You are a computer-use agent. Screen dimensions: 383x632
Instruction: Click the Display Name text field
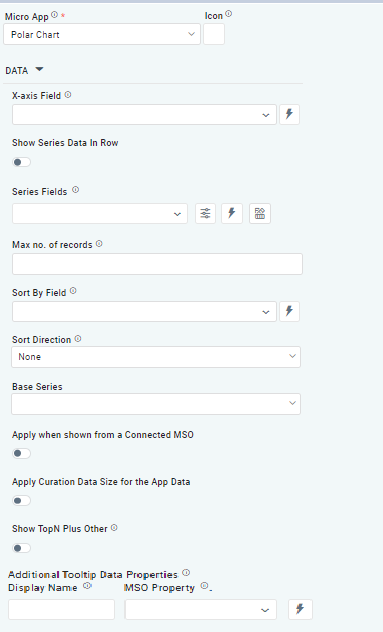click(x=61, y=609)
